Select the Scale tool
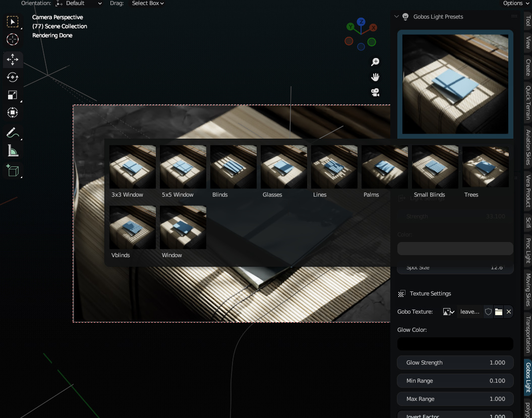Image resolution: width=532 pixels, height=418 pixels. click(x=13, y=95)
